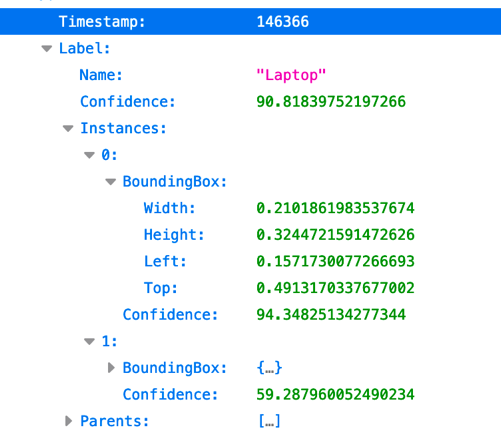Click the Width key
Image resolution: width=501 pixels, height=437 pixels.
pos(169,208)
